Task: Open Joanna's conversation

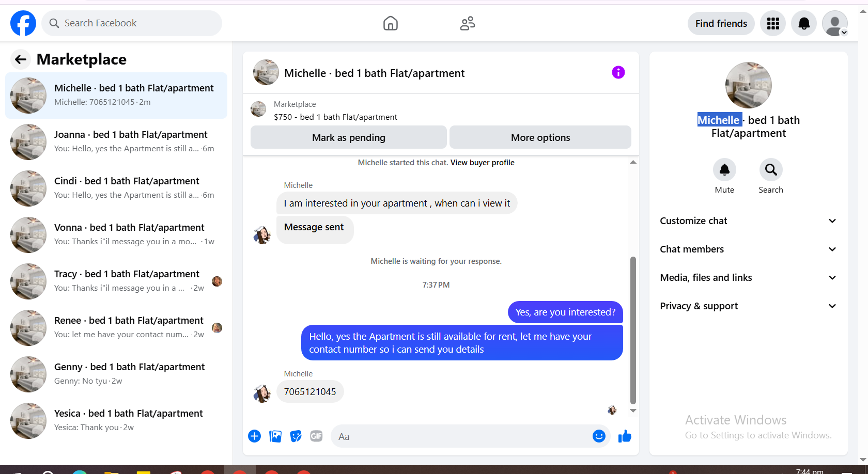Action: (116, 142)
